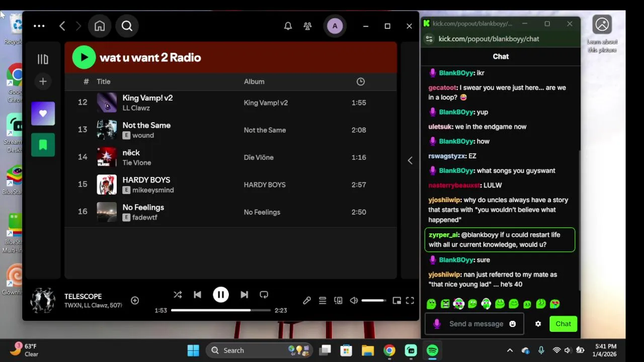
Task: Open artist mikeeysmind link
Action: (153, 190)
